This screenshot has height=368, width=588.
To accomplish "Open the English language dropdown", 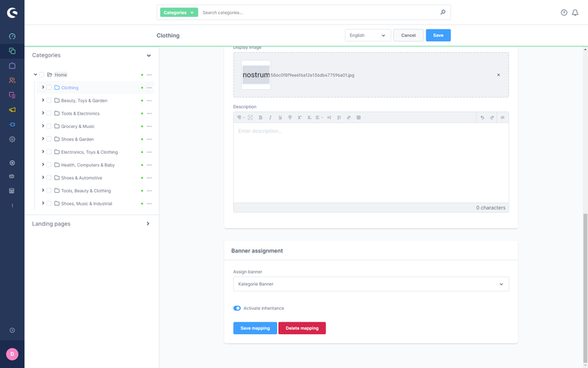I will click(367, 35).
